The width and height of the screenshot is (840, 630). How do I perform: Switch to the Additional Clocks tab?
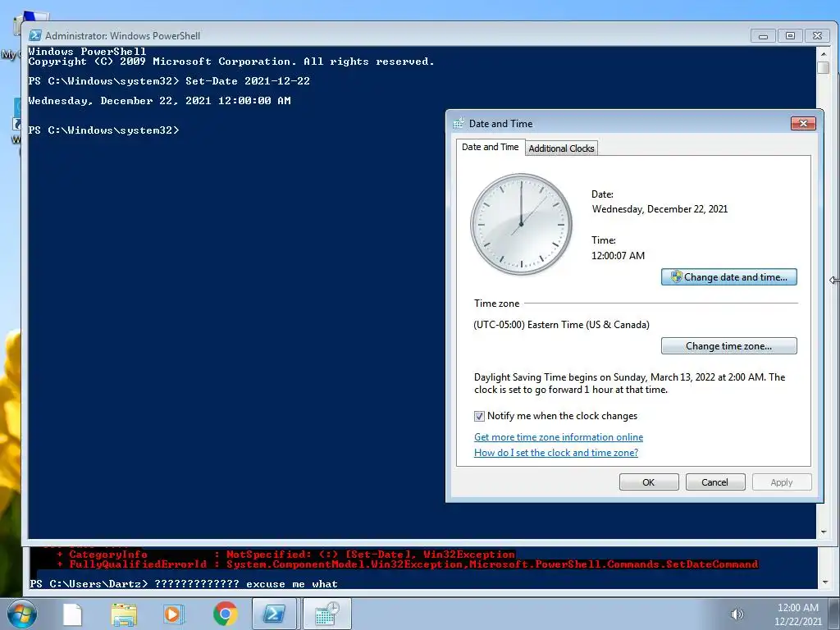pos(561,148)
